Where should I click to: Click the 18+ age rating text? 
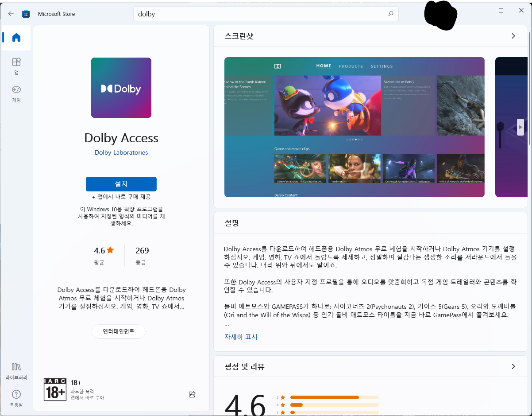click(76, 382)
